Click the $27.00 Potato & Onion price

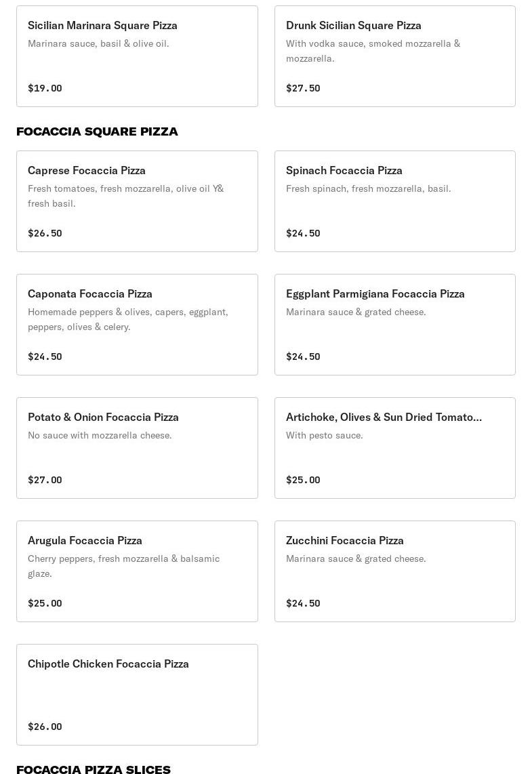tap(45, 481)
